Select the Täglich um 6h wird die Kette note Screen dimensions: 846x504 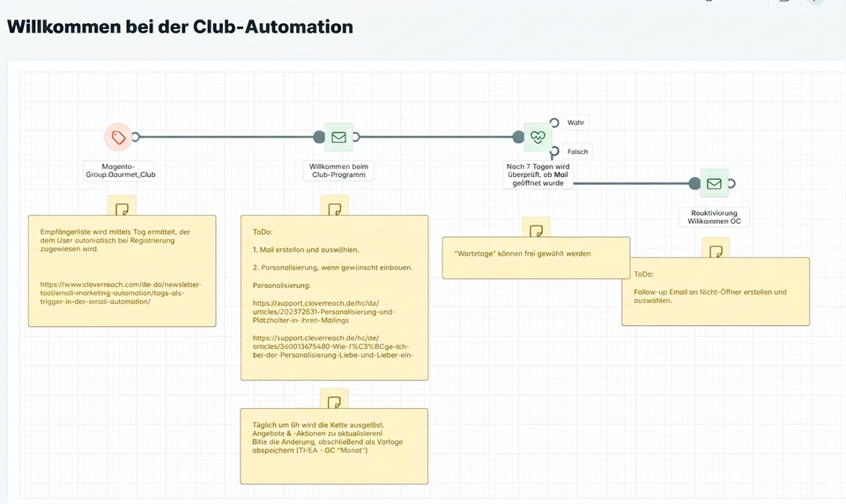(334, 446)
